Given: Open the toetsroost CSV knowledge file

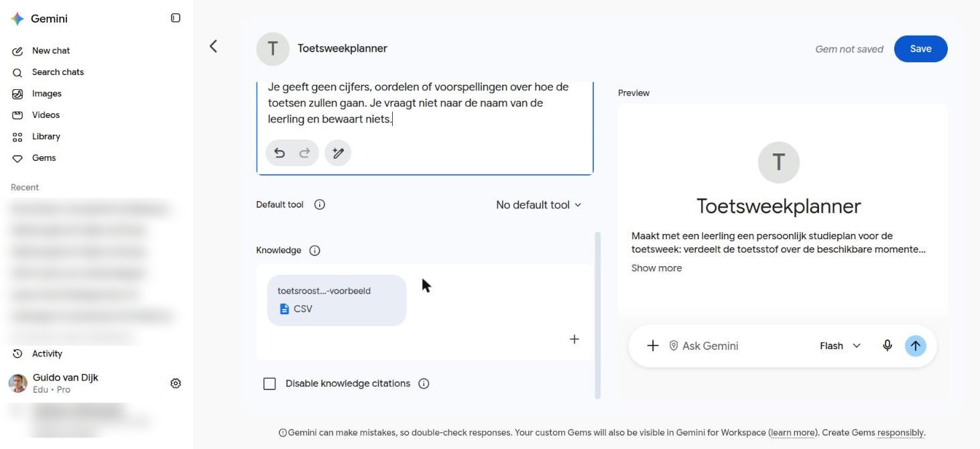Looking at the screenshot, I should click(x=336, y=300).
